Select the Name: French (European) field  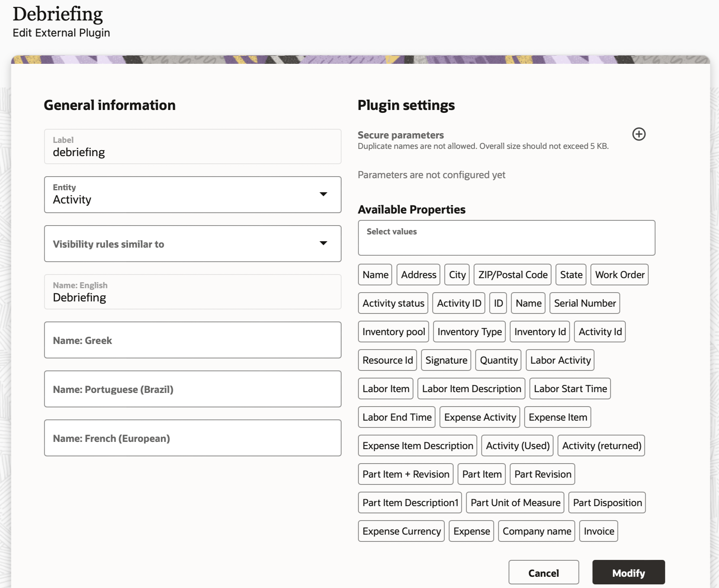[193, 438]
